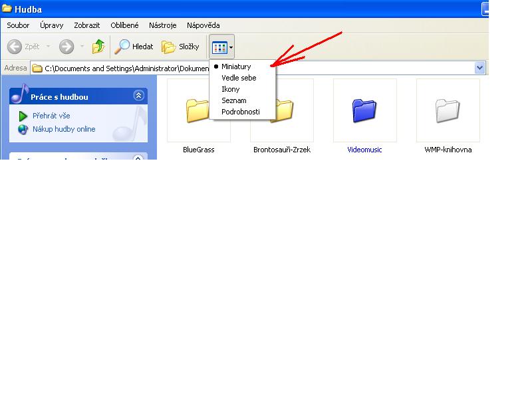Click the Forward green arrow button
Viewport: 532px width, 399px height.
(x=66, y=47)
